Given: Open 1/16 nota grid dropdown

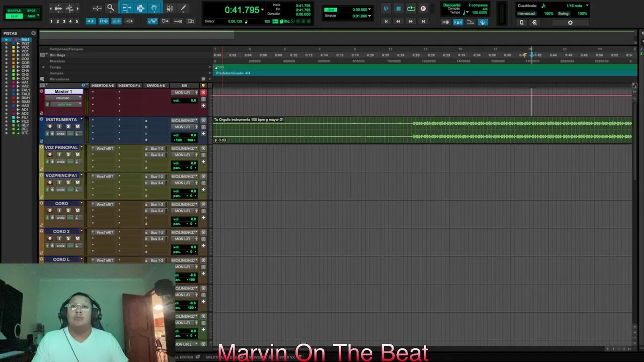Looking at the screenshot, I should [587, 6].
